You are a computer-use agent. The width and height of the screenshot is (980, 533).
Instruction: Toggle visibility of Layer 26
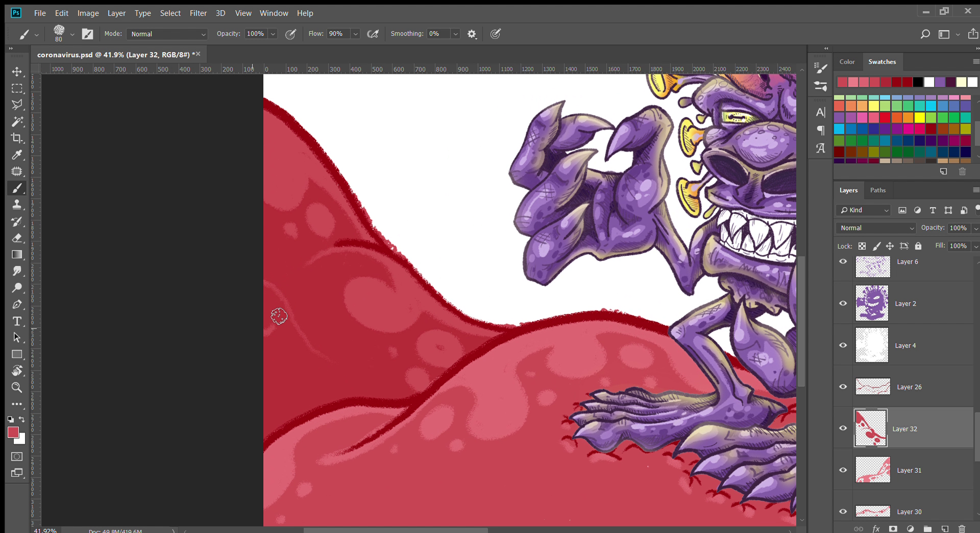[x=843, y=387]
